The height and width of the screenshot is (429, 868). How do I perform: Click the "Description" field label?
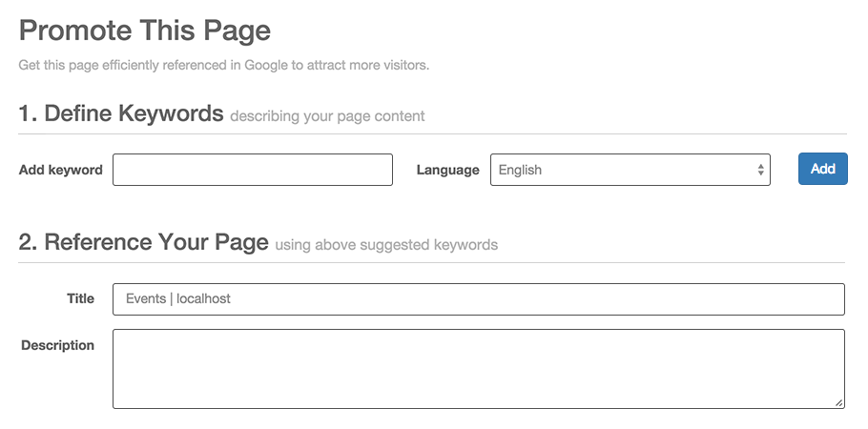point(57,345)
